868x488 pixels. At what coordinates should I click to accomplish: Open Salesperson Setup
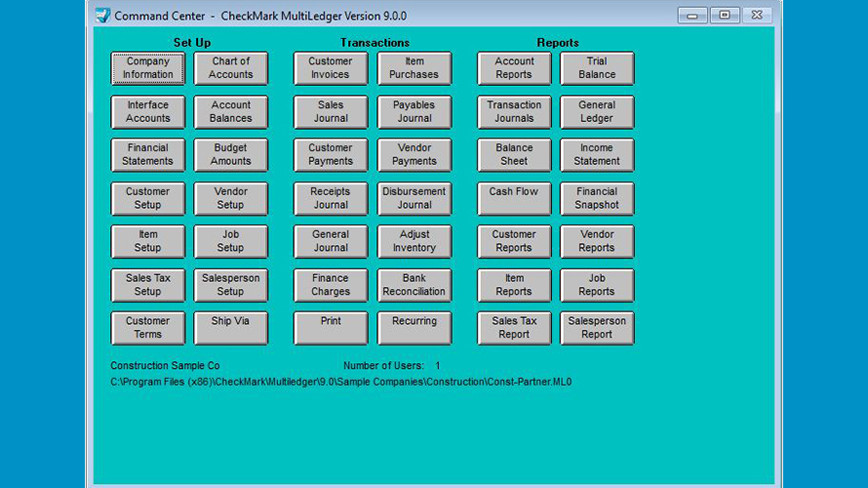click(231, 285)
